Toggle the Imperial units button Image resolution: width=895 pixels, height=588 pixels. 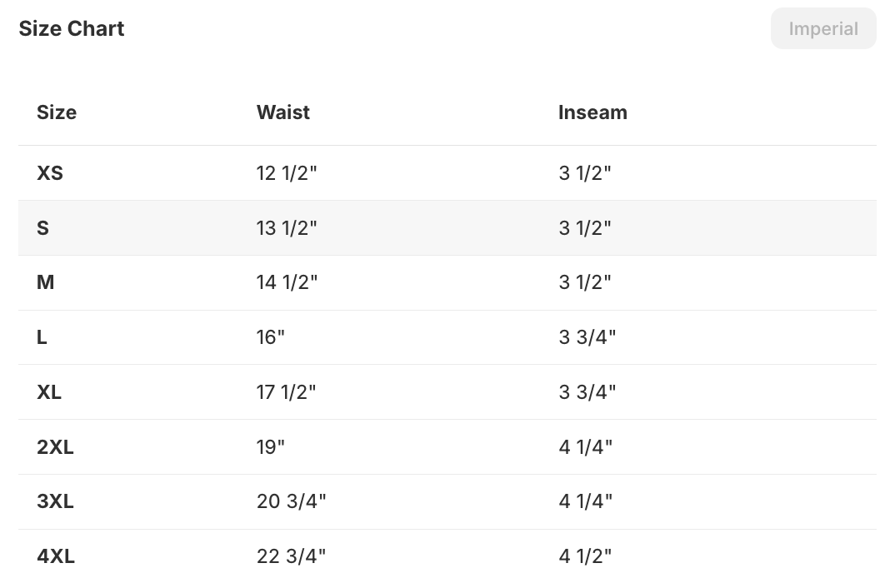(x=822, y=29)
